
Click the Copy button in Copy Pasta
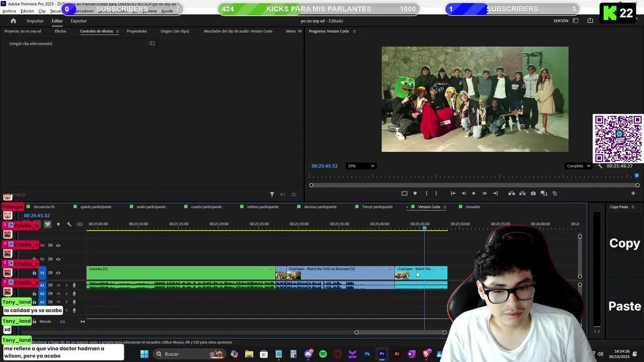click(624, 243)
